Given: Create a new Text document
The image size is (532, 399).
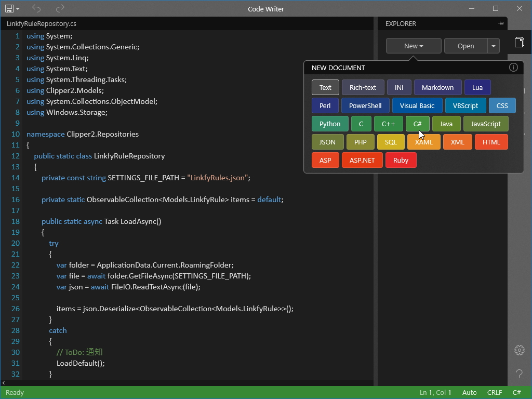Looking at the screenshot, I should coord(325,87).
